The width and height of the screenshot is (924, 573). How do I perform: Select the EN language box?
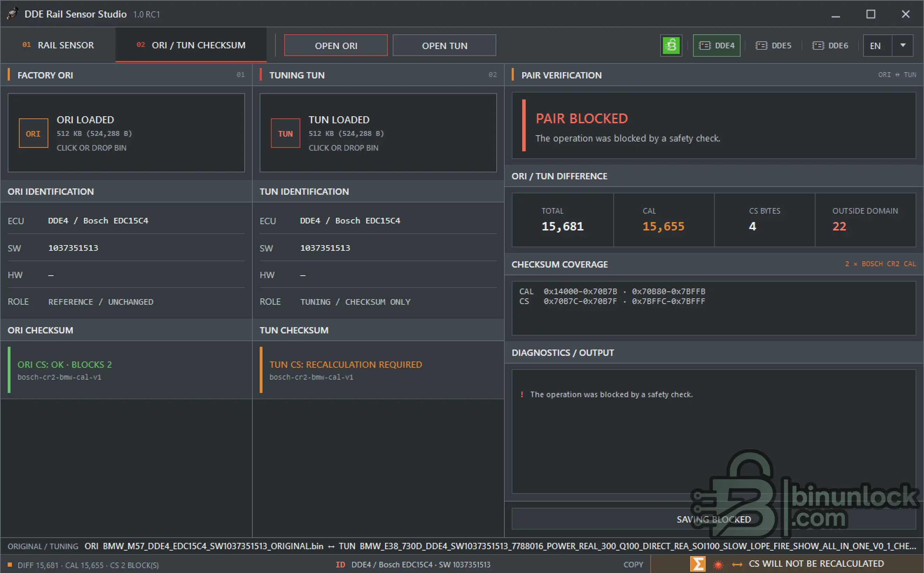878,46
